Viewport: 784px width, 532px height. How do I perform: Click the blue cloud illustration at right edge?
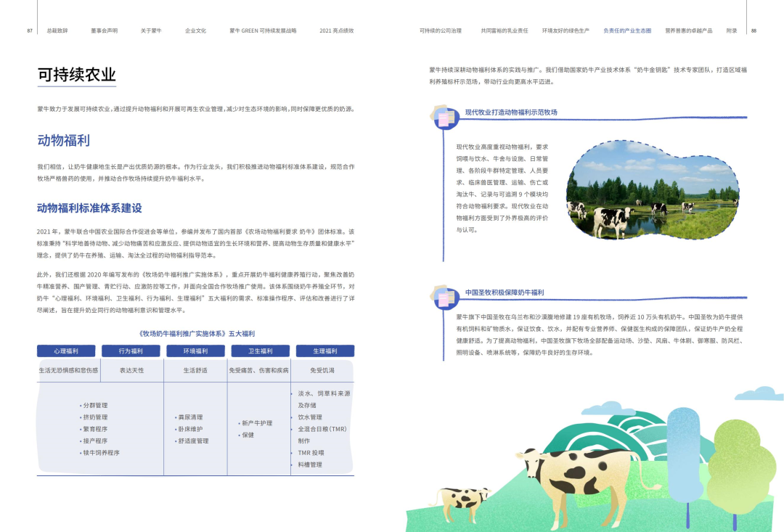(x=761, y=393)
